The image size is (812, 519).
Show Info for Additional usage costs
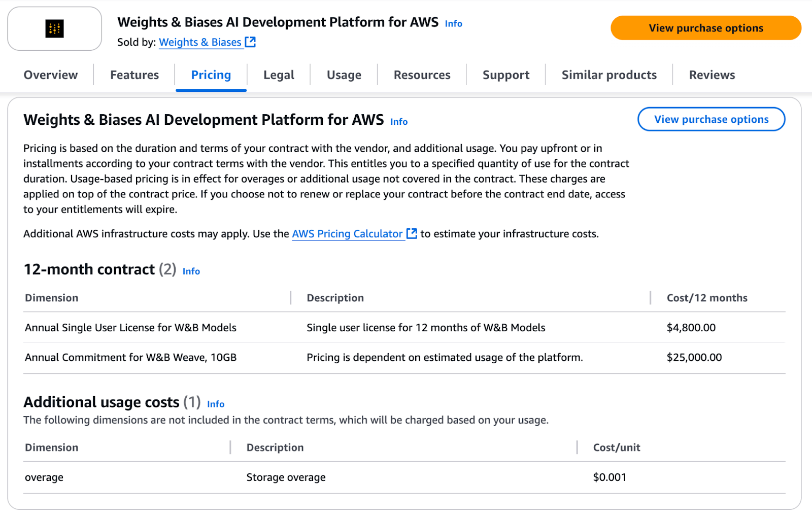click(215, 404)
